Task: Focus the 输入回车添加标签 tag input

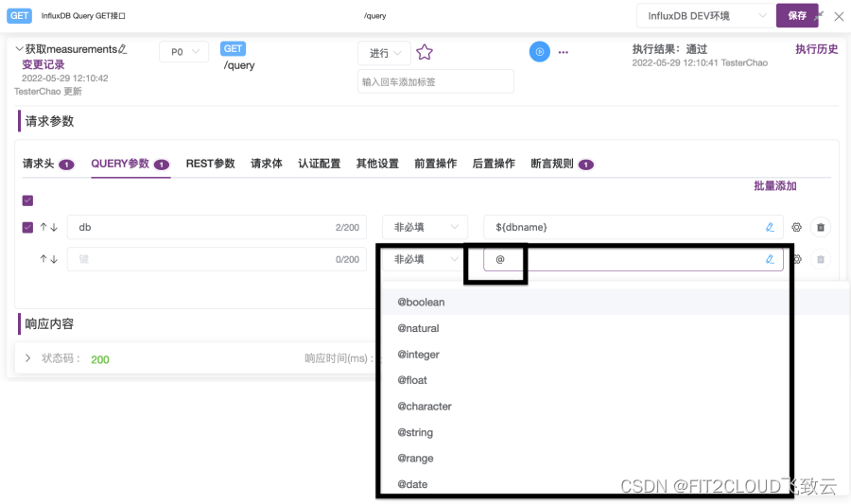Action: (x=435, y=81)
